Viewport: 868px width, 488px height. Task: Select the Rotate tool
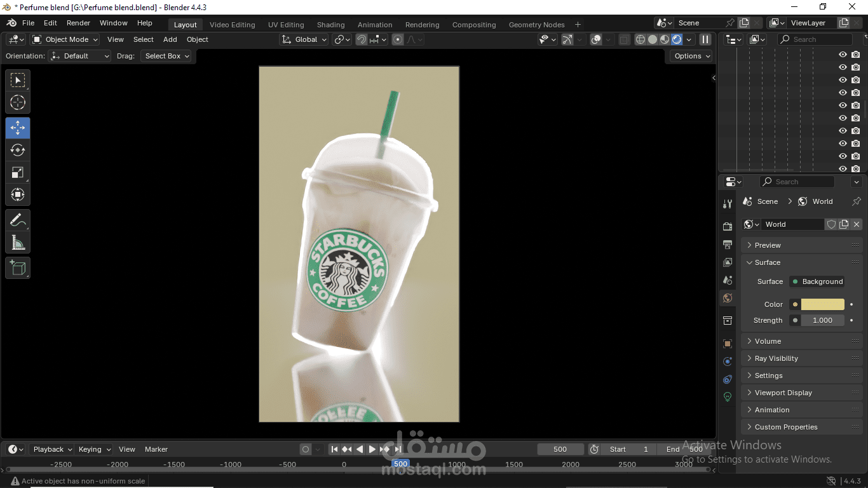(x=18, y=150)
